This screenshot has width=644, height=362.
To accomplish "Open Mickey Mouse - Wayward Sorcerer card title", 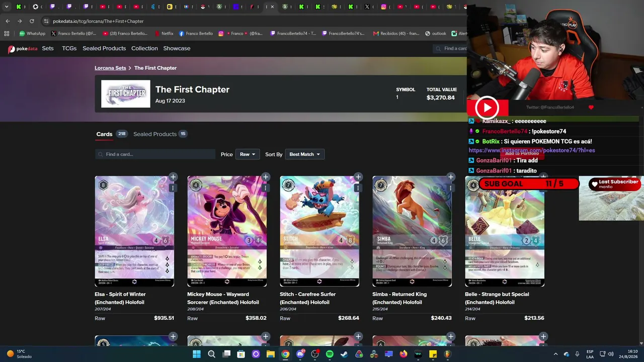I will (x=223, y=298).
